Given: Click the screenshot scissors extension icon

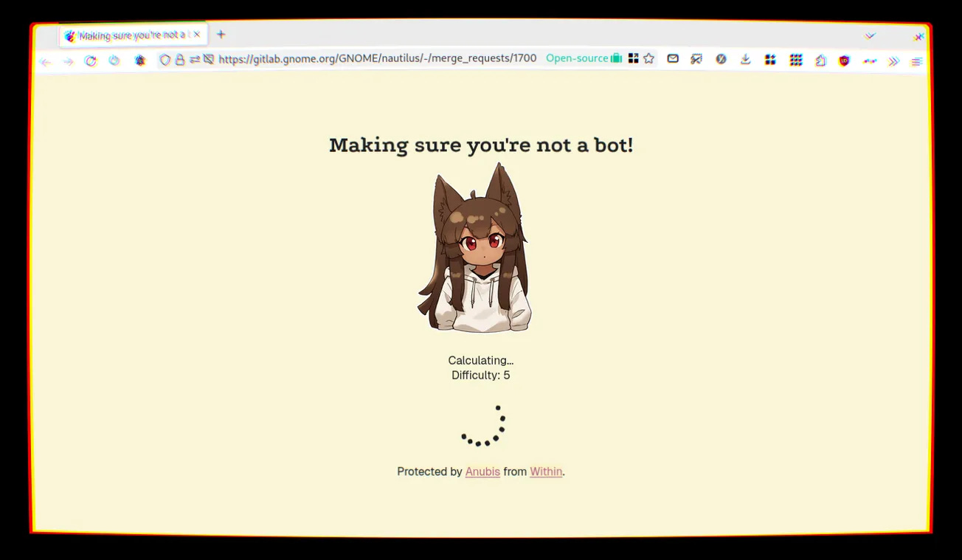Looking at the screenshot, I should pos(696,60).
